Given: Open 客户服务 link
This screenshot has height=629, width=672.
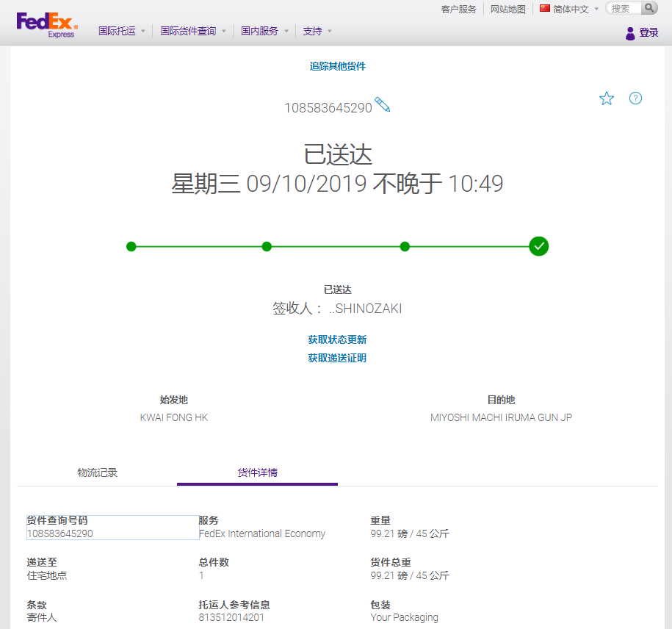Looking at the screenshot, I should coord(458,9).
